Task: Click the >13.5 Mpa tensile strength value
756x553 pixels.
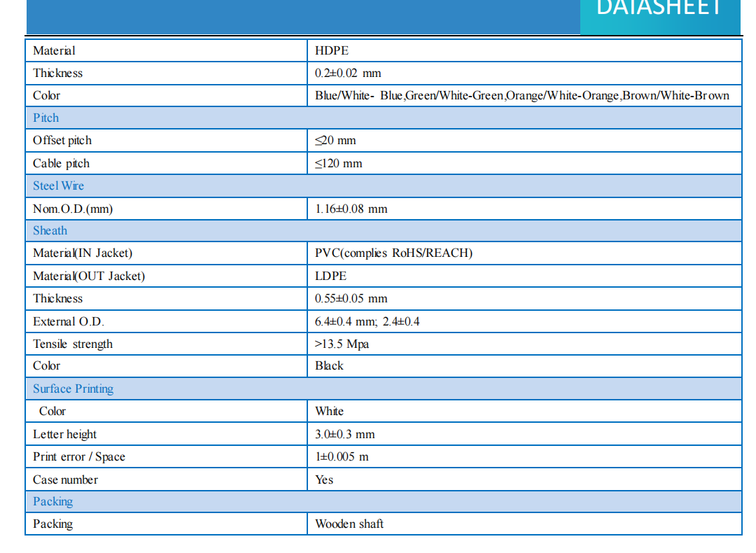Action: (342, 344)
